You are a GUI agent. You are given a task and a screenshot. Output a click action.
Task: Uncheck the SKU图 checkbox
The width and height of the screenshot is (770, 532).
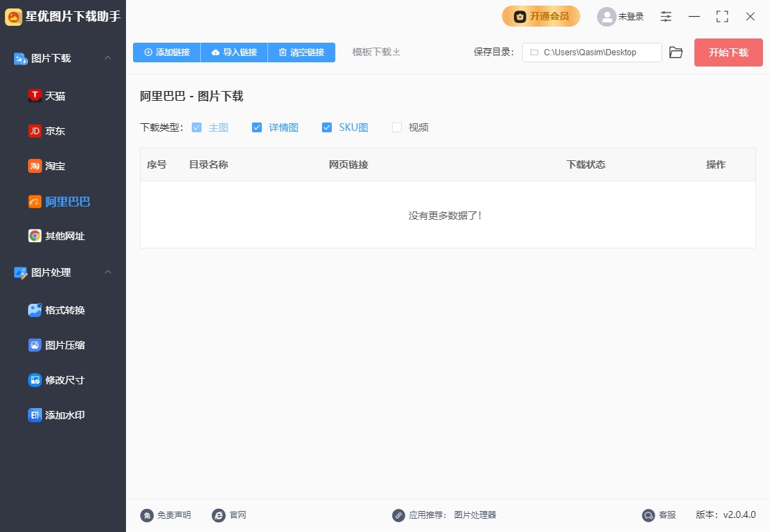(x=327, y=127)
